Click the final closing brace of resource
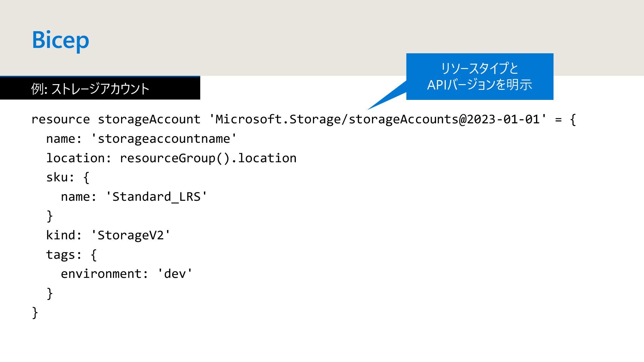The height and width of the screenshot is (362, 644). [35, 313]
